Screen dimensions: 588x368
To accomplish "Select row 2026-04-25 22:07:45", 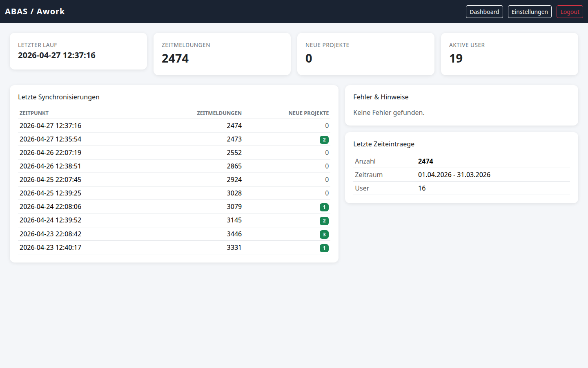I will [174, 180].
